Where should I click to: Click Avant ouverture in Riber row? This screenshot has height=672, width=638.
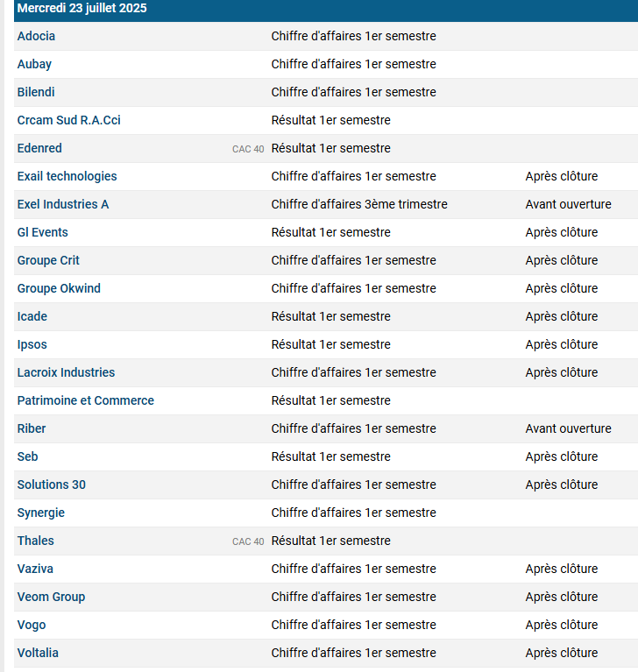point(569,428)
